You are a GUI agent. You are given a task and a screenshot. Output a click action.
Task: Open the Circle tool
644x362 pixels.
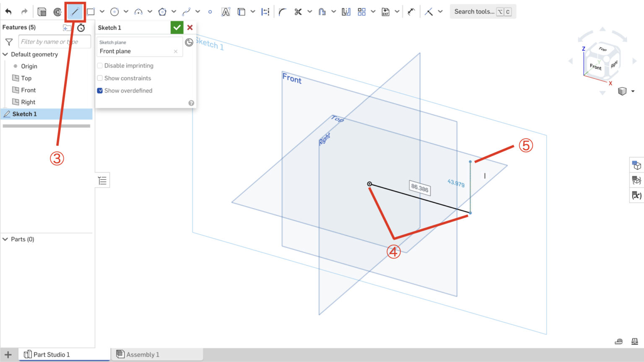click(114, 11)
